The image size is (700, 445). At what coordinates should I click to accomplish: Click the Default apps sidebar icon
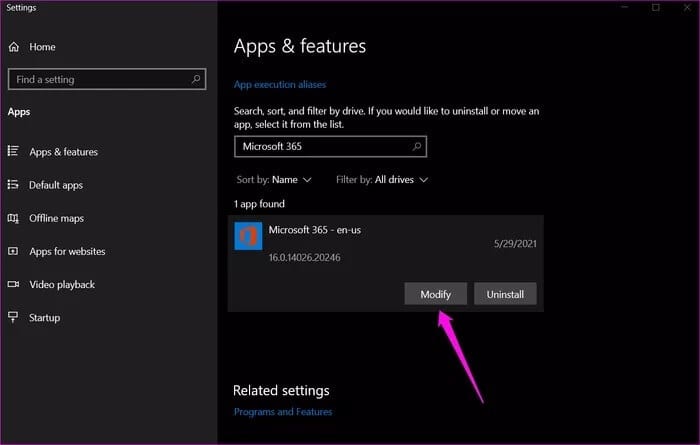[x=13, y=185]
